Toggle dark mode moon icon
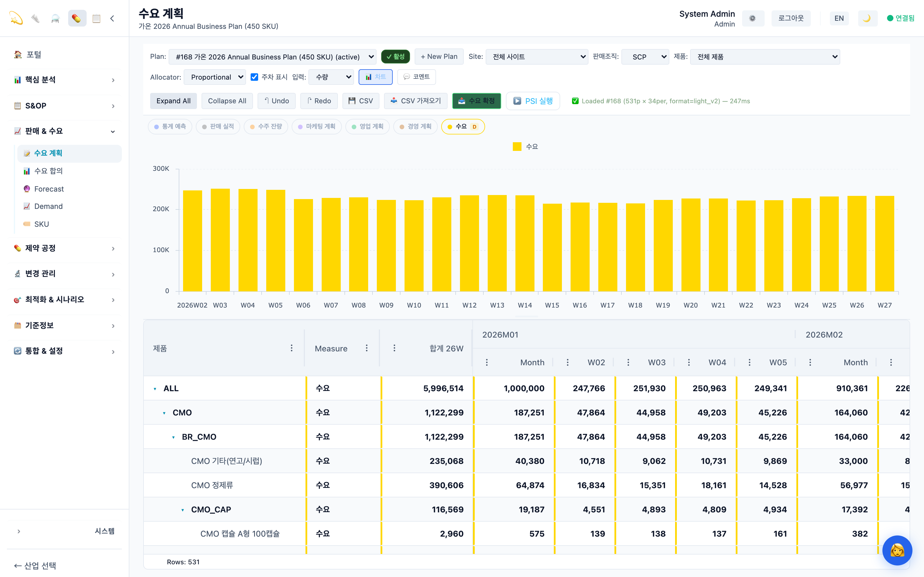This screenshot has height=577, width=924. pos(867,18)
